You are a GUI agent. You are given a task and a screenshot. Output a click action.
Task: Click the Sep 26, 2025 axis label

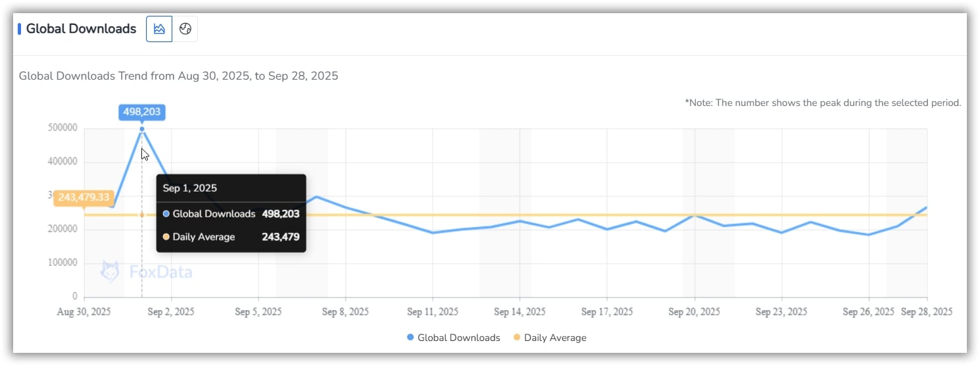pos(869,312)
